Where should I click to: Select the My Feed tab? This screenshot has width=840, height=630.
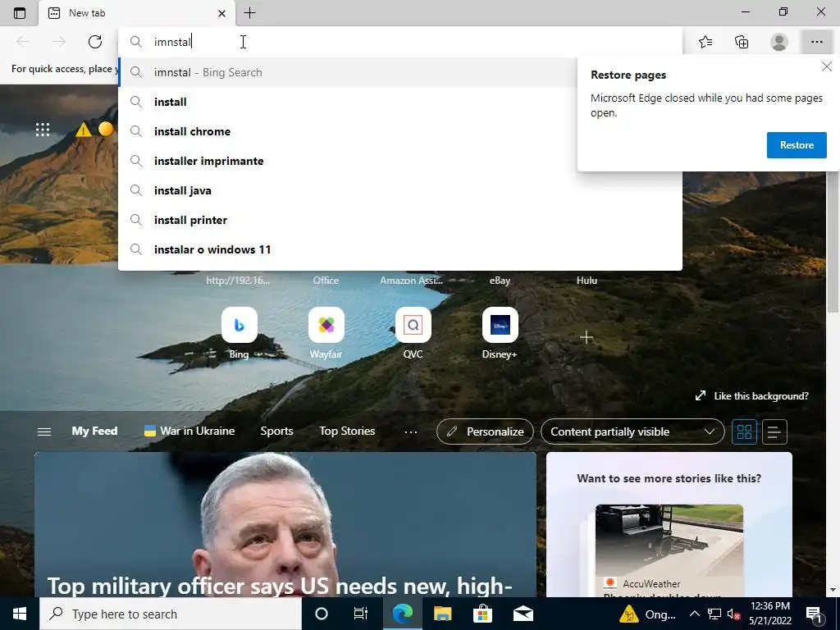tap(94, 431)
